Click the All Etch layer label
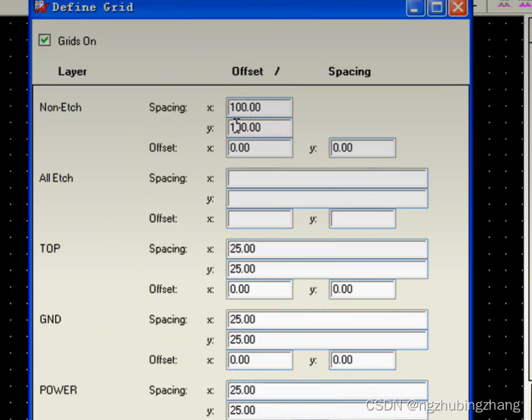The image size is (532, 420). (56, 178)
